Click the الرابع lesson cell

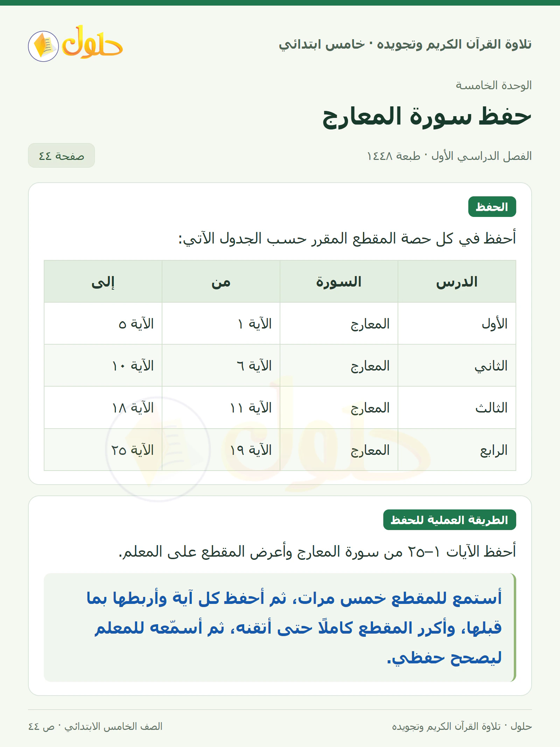click(457, 450)
